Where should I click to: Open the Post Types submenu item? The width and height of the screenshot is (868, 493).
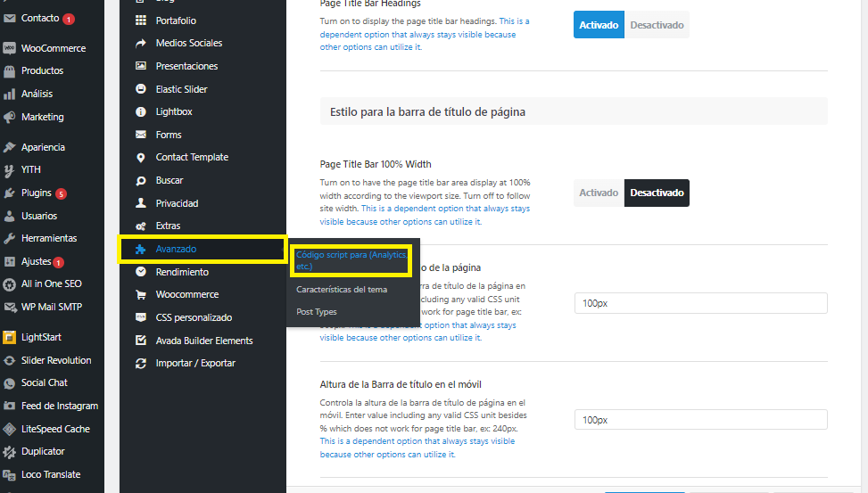pos(317,312)
